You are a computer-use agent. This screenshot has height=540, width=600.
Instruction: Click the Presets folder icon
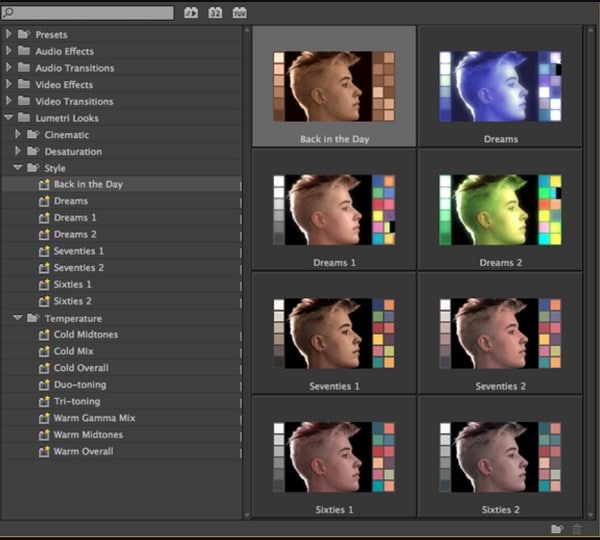point(24,35)
